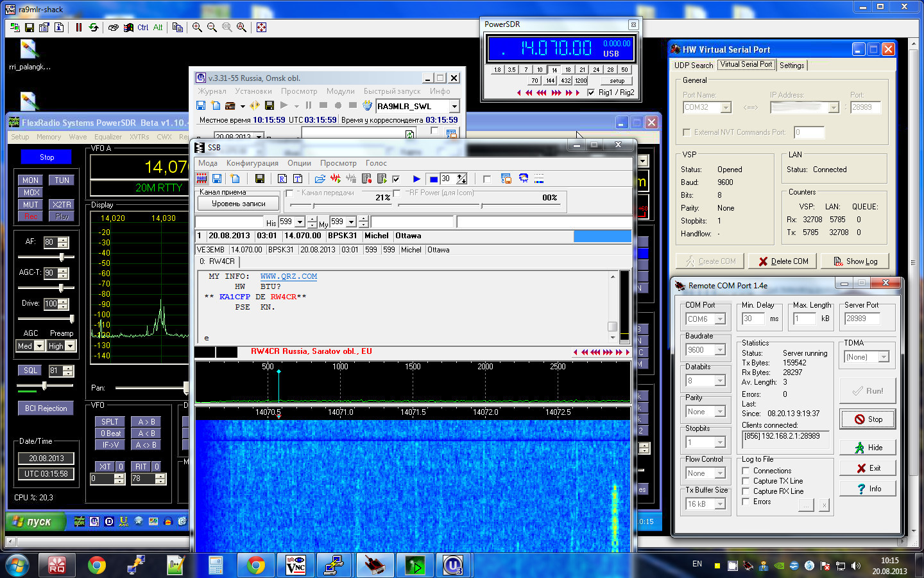Open the Конфигурация menu

(x=252, y=163)
